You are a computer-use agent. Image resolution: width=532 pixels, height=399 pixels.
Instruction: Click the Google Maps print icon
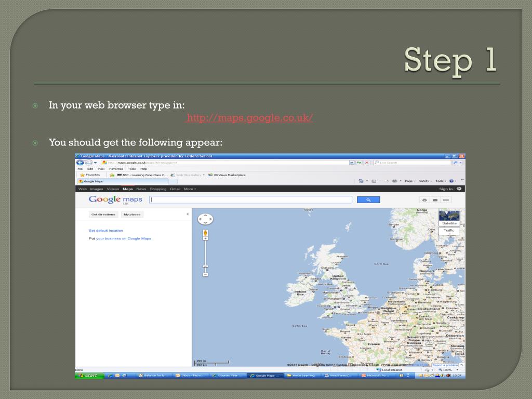pos(424,200)
